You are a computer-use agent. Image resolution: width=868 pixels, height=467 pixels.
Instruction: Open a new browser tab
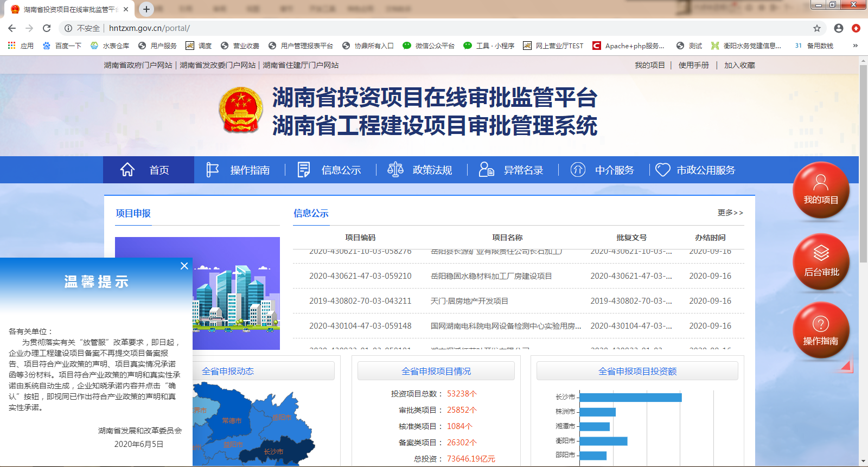pyautogui.click(x=146, y=9)
